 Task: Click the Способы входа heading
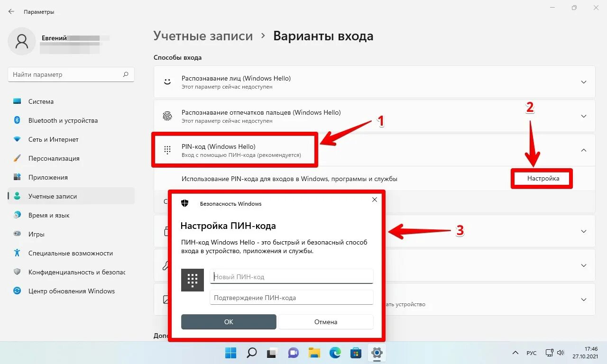coord(177,57)
